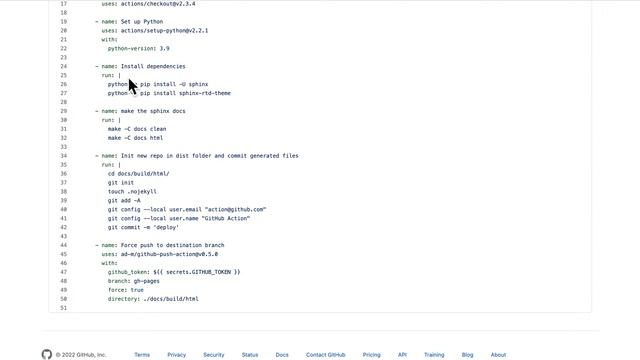Click 'touch .nojekyll' line

point(132,192)
